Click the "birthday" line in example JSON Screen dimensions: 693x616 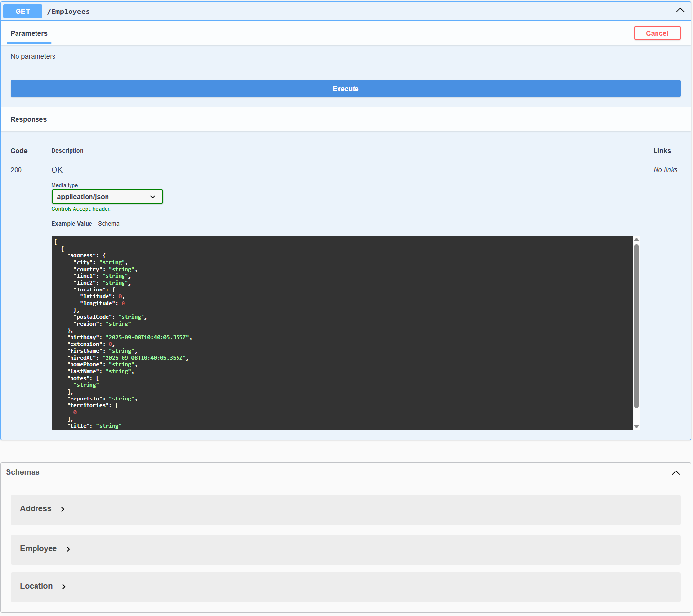129,337
